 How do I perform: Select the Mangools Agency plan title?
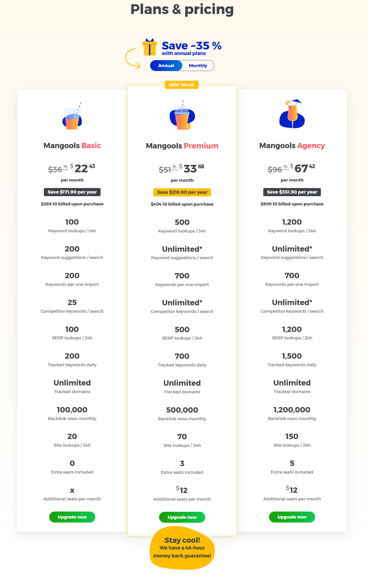click(292, 145)
